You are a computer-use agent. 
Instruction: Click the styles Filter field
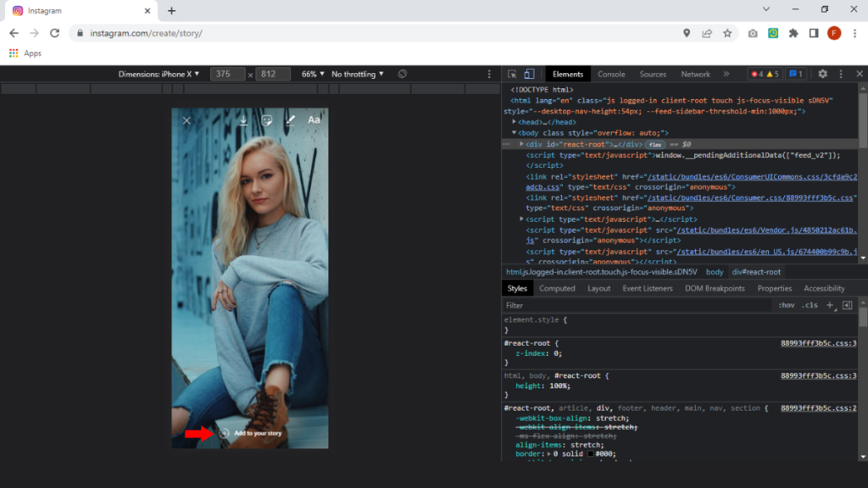[637, 305]
